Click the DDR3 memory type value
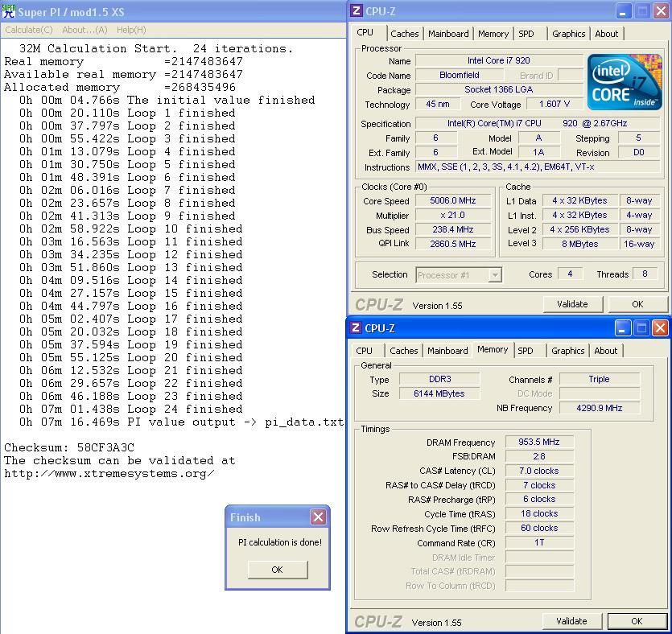 click(x=439, y=379)
